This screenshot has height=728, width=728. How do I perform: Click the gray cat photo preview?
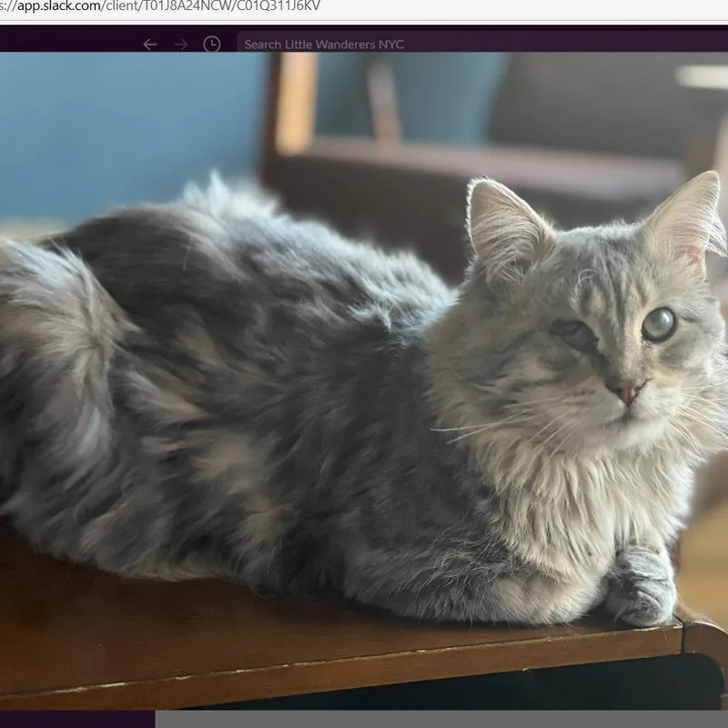point(364,382)
